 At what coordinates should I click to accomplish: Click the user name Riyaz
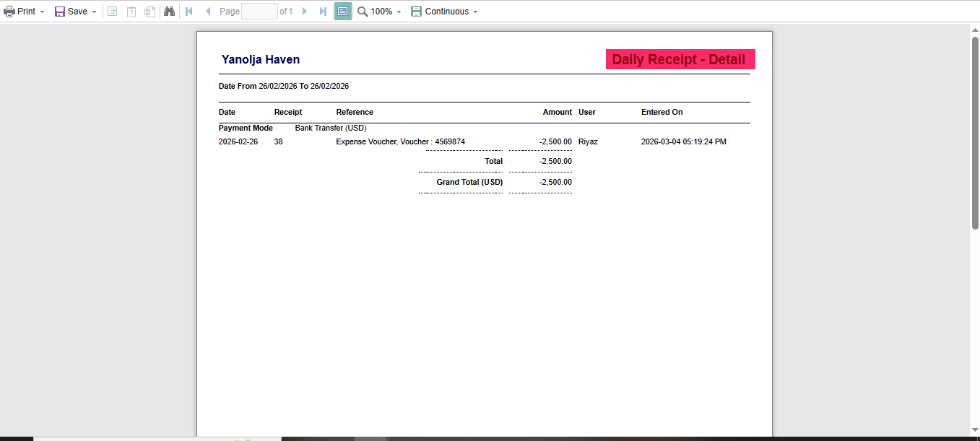tap(588, 141)
